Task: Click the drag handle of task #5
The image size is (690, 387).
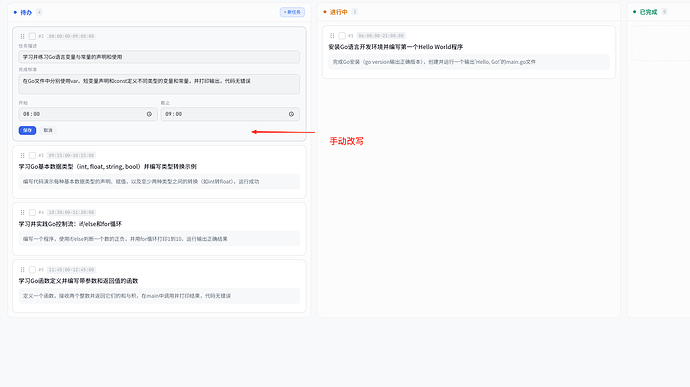Action: click(22, 269)
